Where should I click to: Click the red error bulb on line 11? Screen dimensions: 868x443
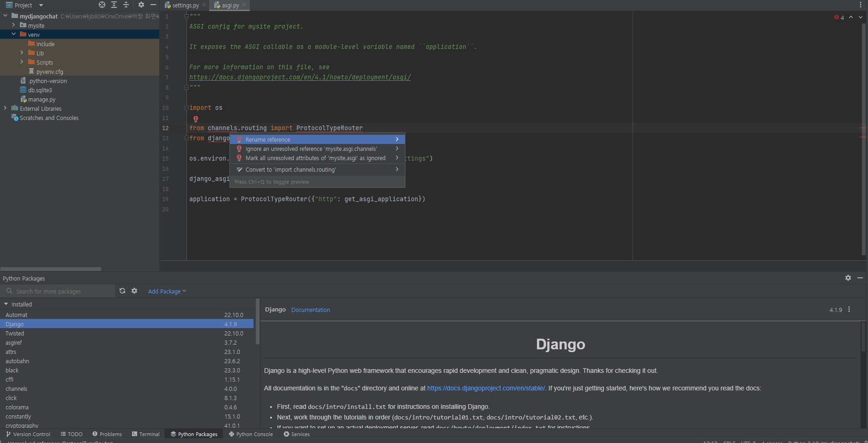point(196,119)
